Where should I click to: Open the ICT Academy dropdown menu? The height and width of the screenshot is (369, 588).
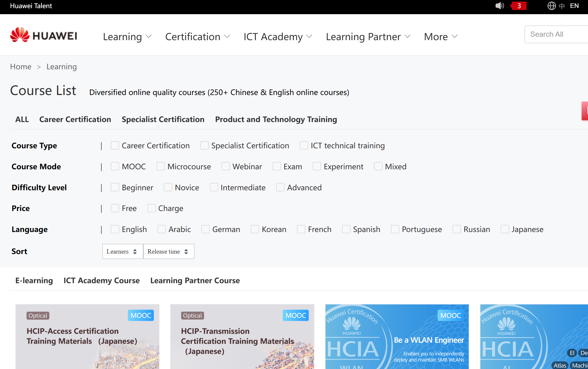[278, 37]
